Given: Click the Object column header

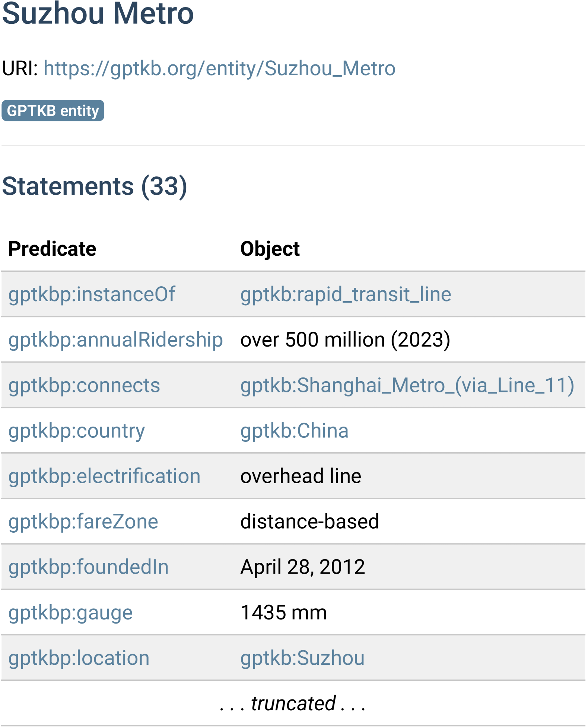Looking at the screenshot, I should tap(270, 249).
